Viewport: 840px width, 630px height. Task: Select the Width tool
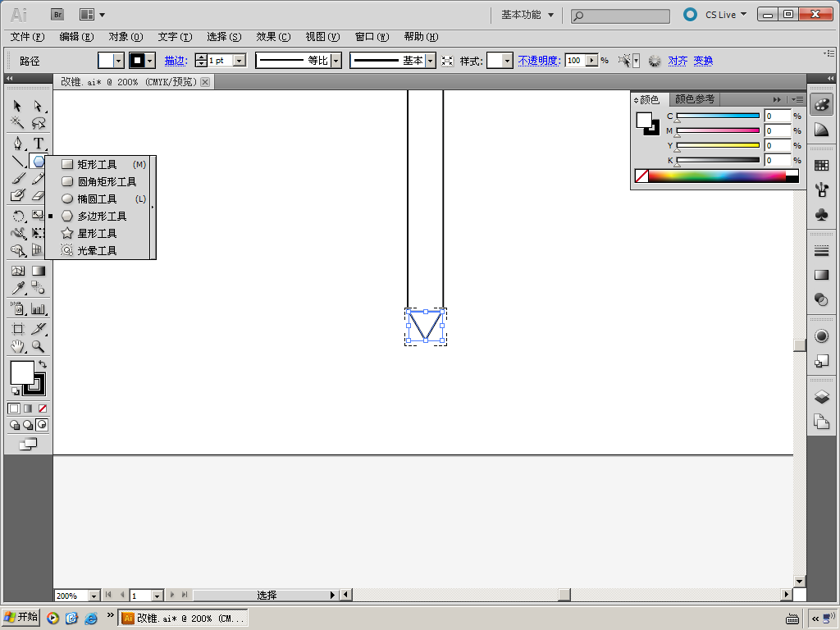pos(18,233)
